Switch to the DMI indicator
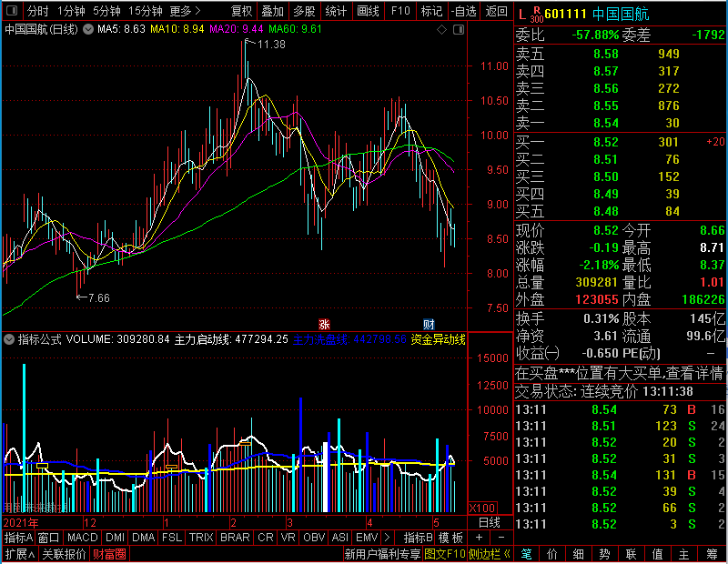Image resolution: width=728 pixels, height=564 pixels. [115, 538]
